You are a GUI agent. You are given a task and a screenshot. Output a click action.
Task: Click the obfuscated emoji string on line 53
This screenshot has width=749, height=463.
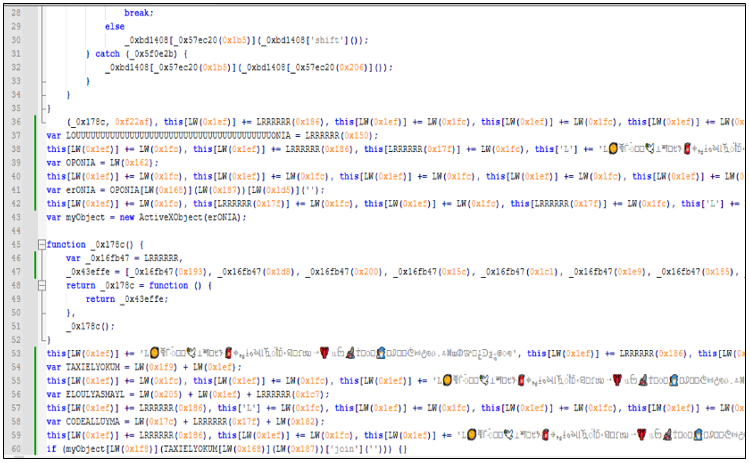329,354
